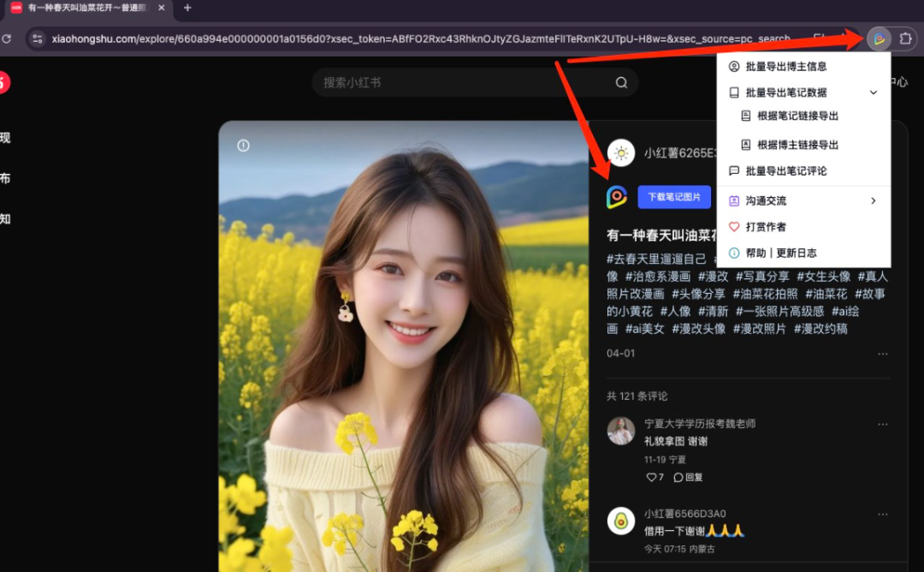Expand the 沟通交流 submenu arrow
Viewport: 924px width, 572px height.
pyautogui.click(x=874, y=201)
